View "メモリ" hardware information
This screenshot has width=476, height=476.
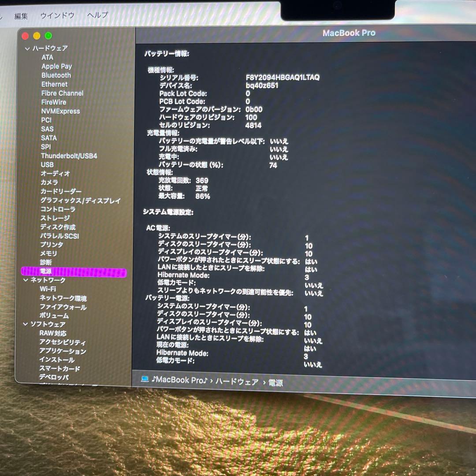(x=49, y=254)
